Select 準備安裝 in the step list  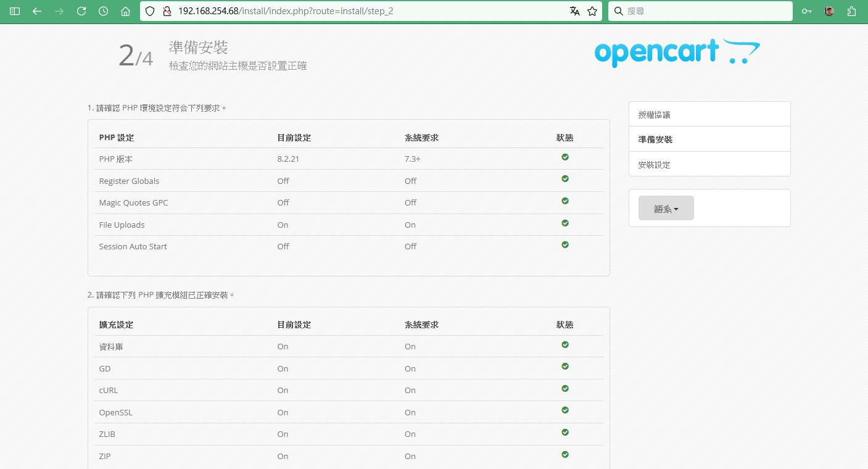[x=655, y=139]
